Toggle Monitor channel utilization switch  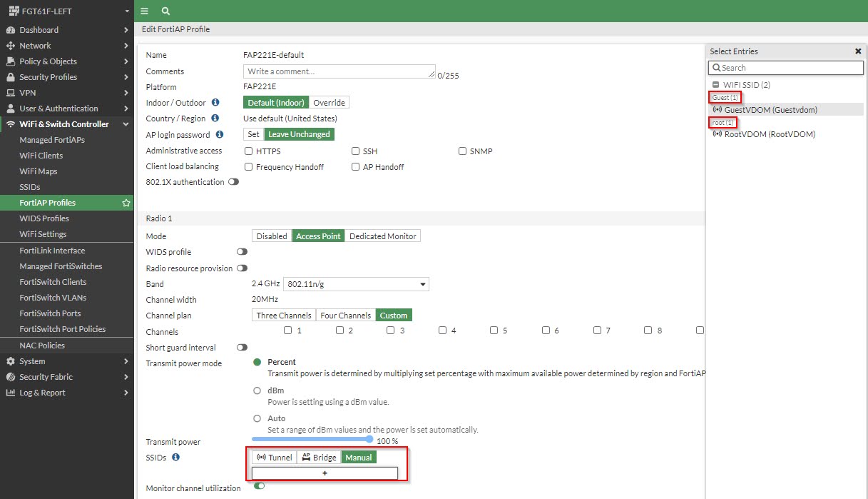pyautogui.click(x=259, y=486)
